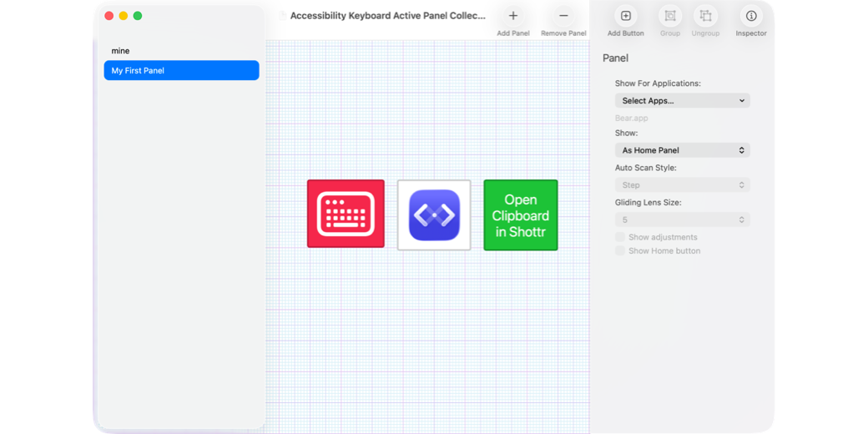
Task: Click the 'Show For Applications:' label
Action: (658, 83)
